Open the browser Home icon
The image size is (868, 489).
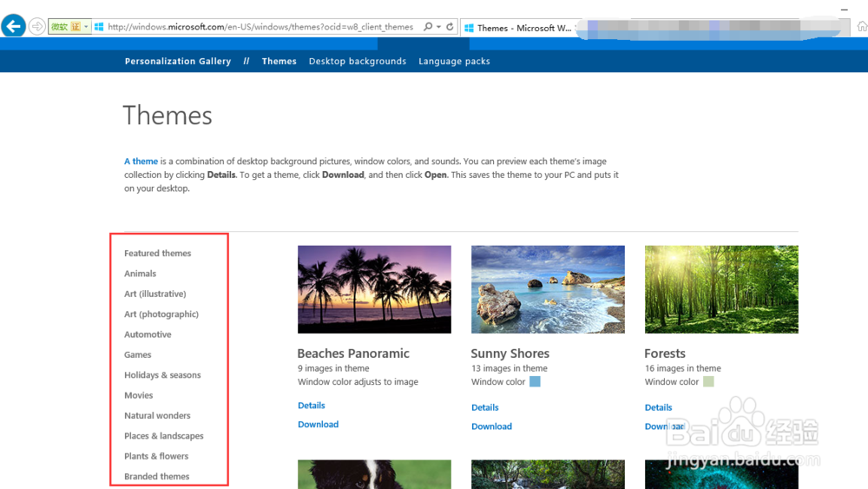(861, 27)
